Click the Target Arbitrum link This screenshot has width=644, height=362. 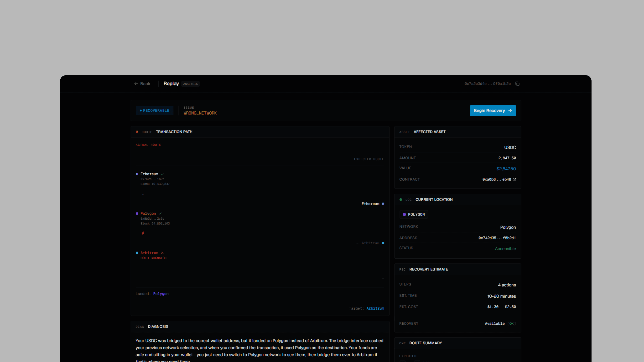click(x=375, y=308)
